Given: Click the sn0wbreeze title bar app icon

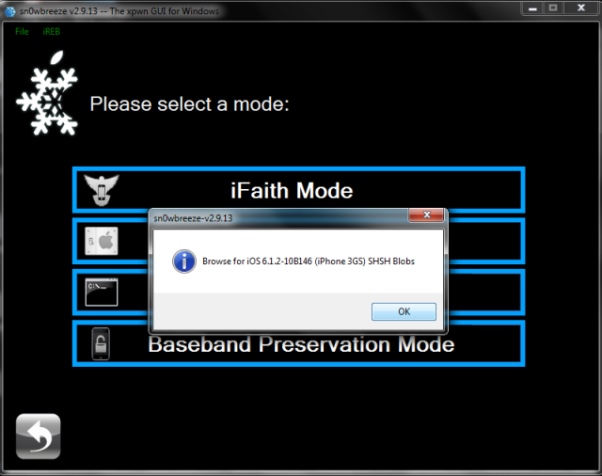Looking at the screenshot, I should pyautogui.click(x=10, y=11).
